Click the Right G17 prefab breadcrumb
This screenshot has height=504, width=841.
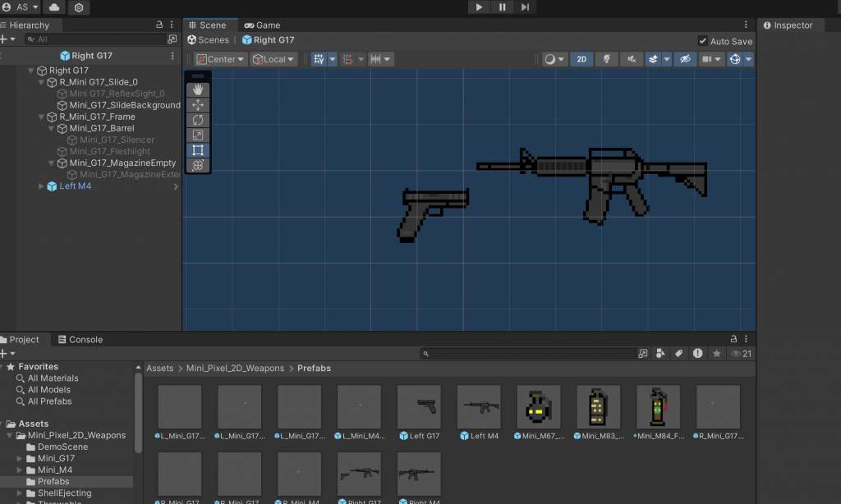[269, 39]
